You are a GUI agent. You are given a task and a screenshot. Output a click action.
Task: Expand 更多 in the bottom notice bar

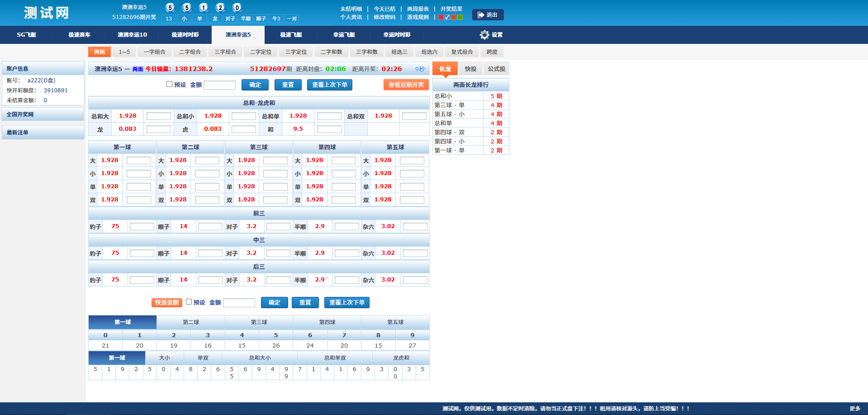coord(854,409)
